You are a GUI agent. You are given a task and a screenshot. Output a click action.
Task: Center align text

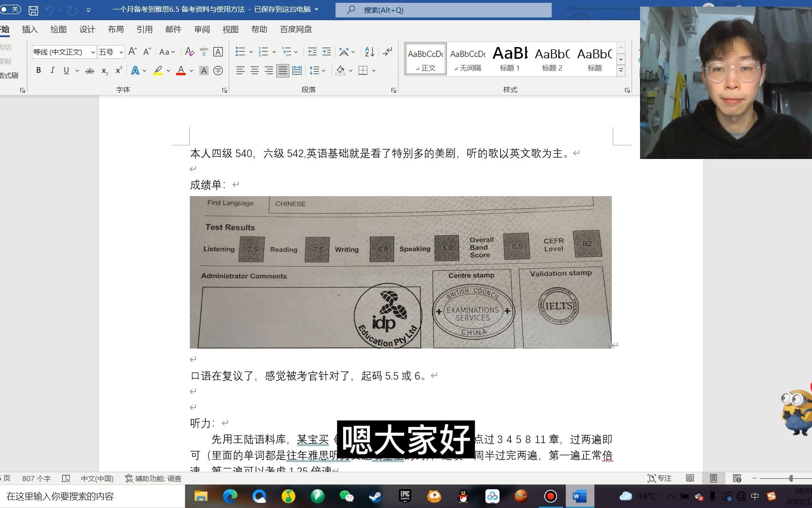[x=254, y=71]
